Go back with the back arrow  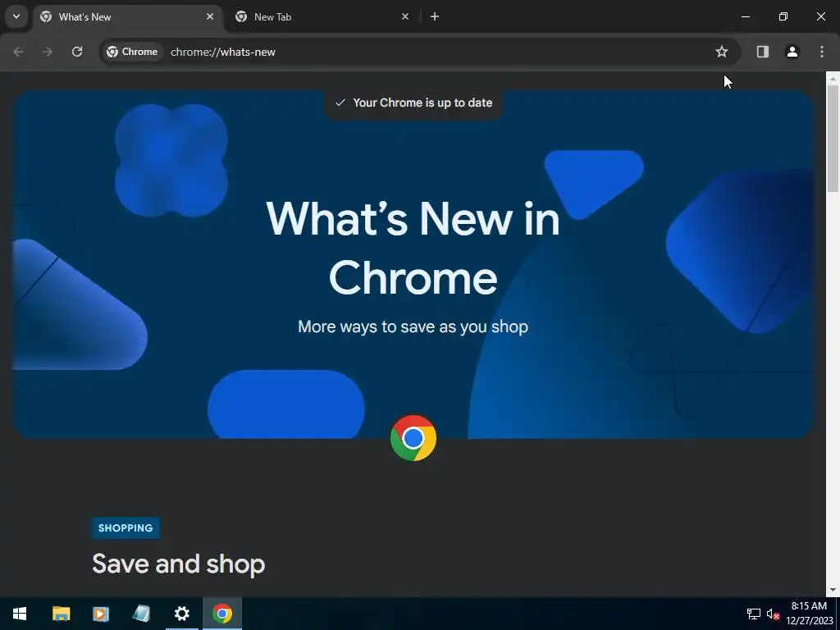(18, 52)
